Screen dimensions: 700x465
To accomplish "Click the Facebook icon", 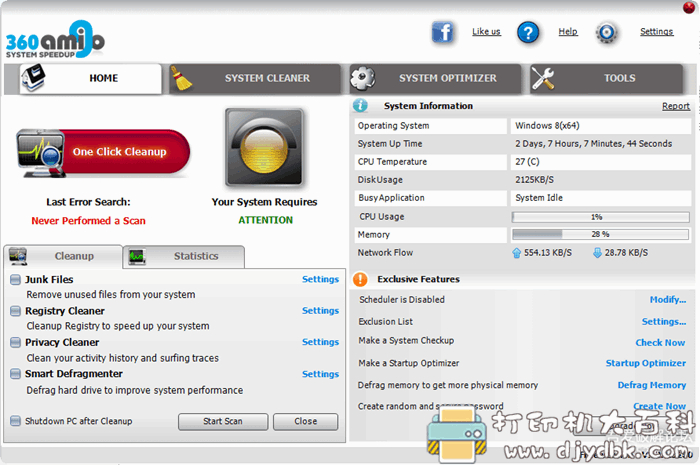I will click(442, 32).
